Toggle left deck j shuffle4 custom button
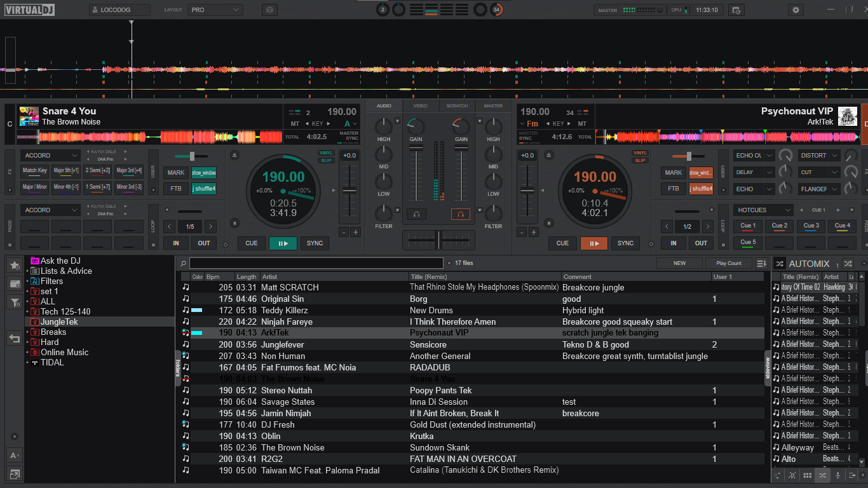 (x=204, y=189)
